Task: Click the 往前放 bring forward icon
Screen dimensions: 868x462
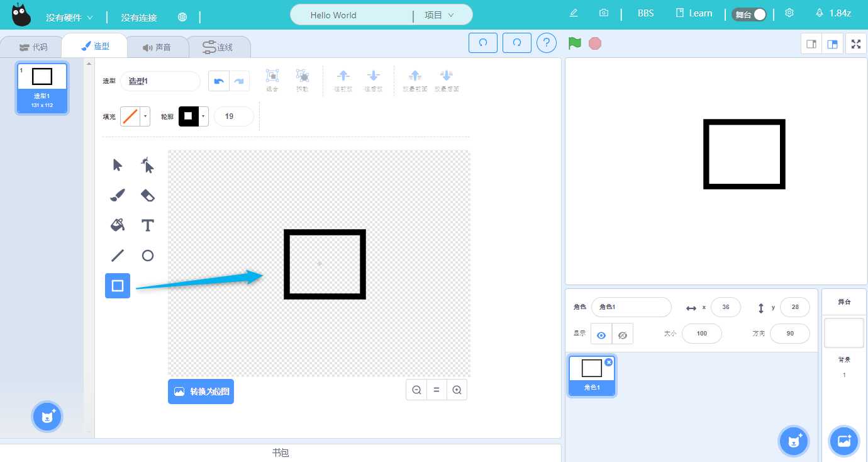Action: [343, 81]
